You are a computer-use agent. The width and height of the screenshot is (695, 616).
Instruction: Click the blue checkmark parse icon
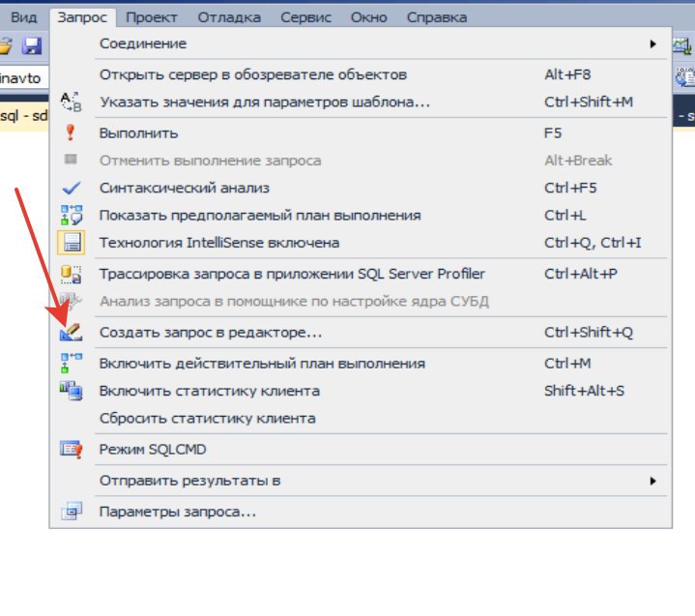pyautogui.click(x=71, y=188)
